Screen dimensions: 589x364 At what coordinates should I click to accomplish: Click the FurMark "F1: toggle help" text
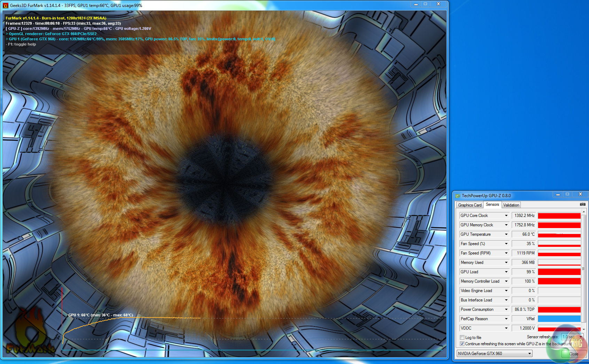pos(21,44)
